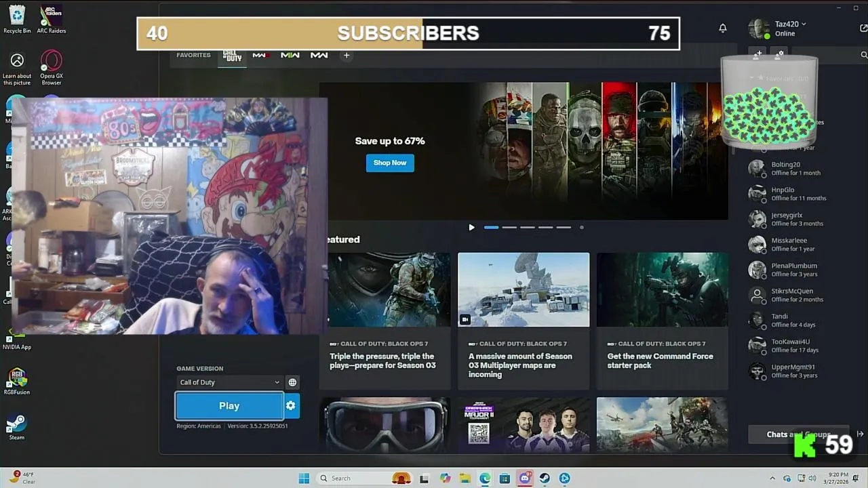Show hidden system tray icons chevron

click(772, 478)
